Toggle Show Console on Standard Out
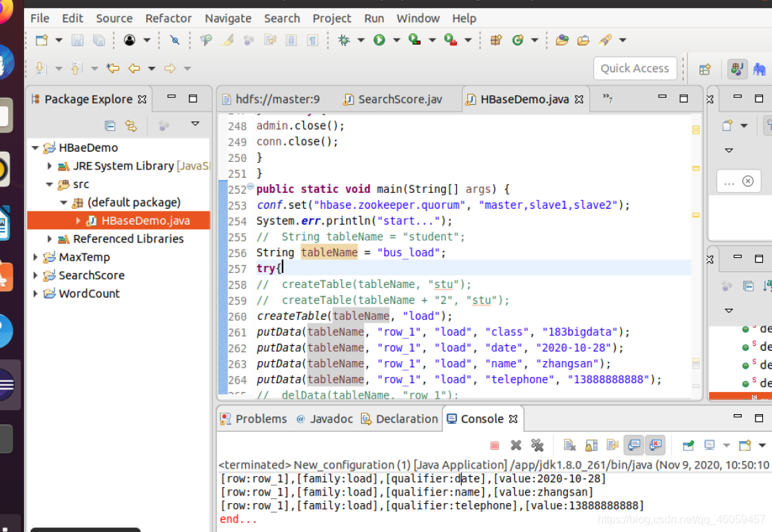 pyautogui.click(x=634, y=445)
